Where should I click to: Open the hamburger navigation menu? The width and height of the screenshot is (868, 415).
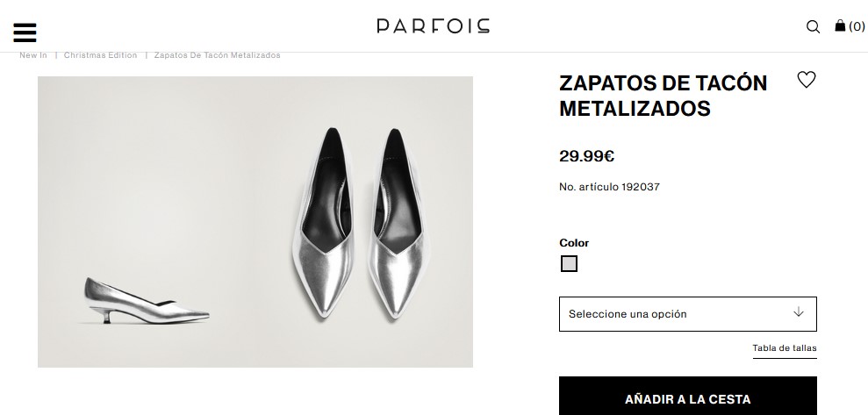tap(25, 32)
